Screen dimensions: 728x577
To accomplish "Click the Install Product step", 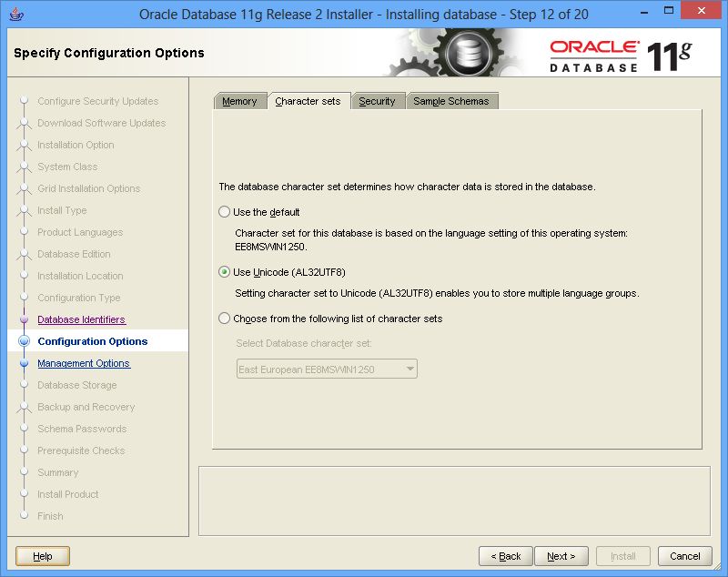I will (x=68, y=494).
